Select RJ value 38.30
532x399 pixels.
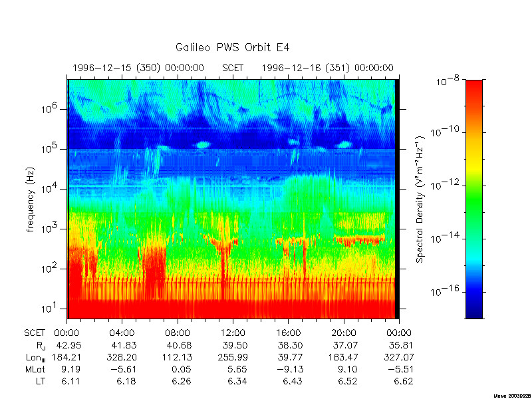click(290, 345)
